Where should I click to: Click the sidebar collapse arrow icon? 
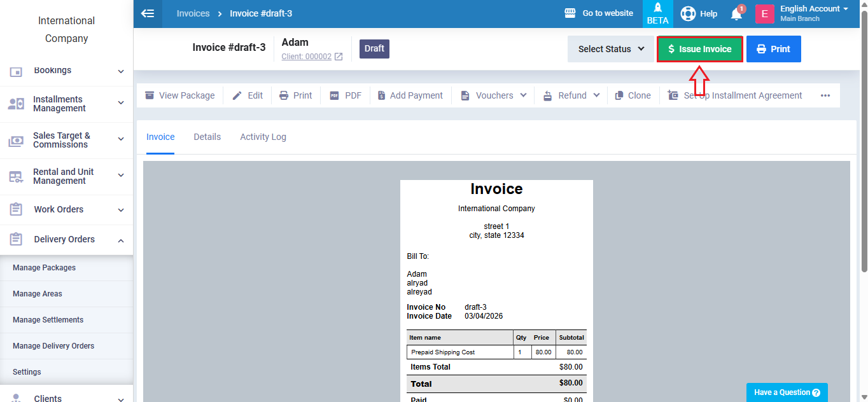(148, 13)
